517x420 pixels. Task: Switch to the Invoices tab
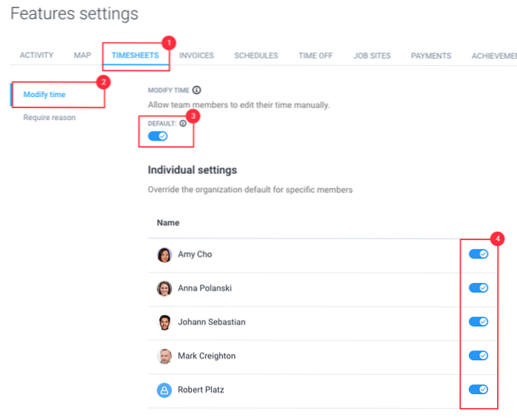click(x=196, y=56)
